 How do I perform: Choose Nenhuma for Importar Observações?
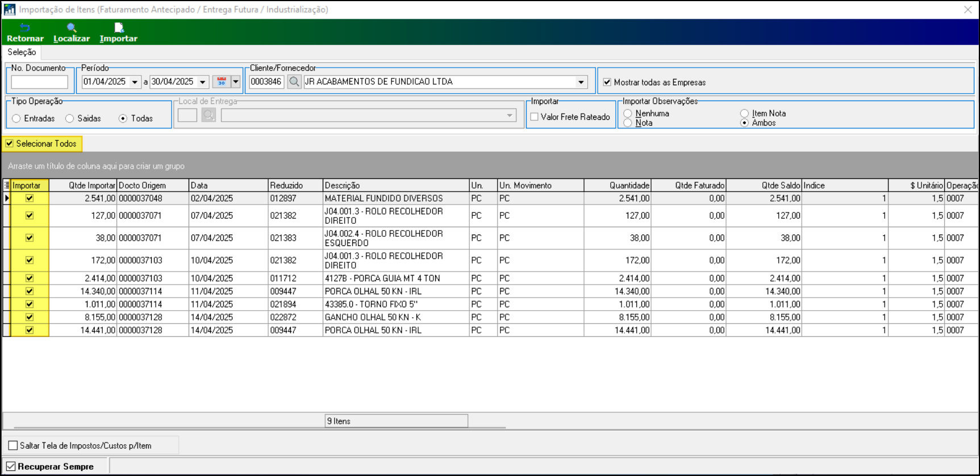628,114
